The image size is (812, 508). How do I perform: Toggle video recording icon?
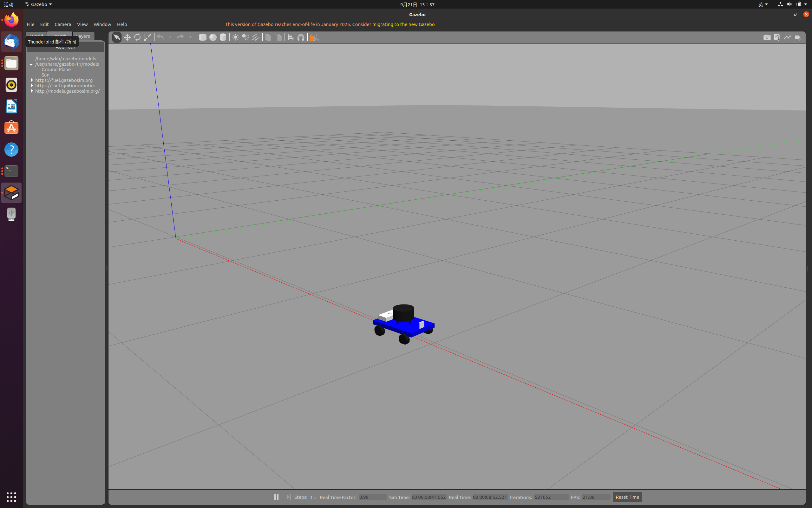(798, 37)
